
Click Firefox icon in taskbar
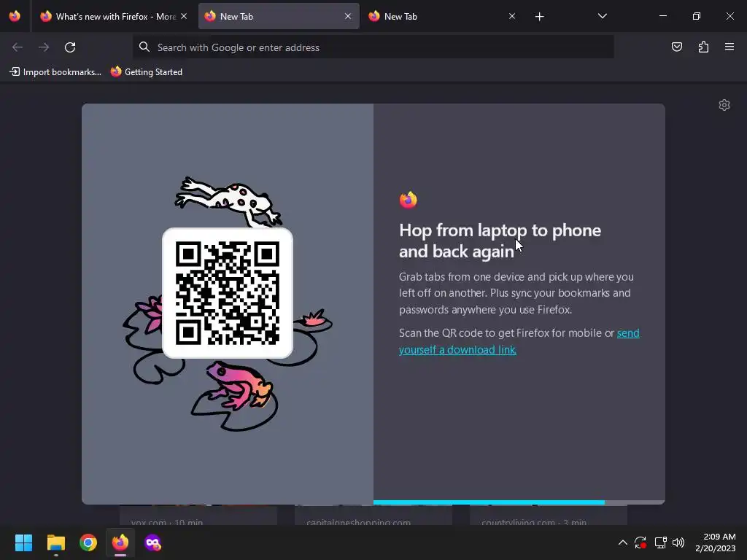pos(120,542)
